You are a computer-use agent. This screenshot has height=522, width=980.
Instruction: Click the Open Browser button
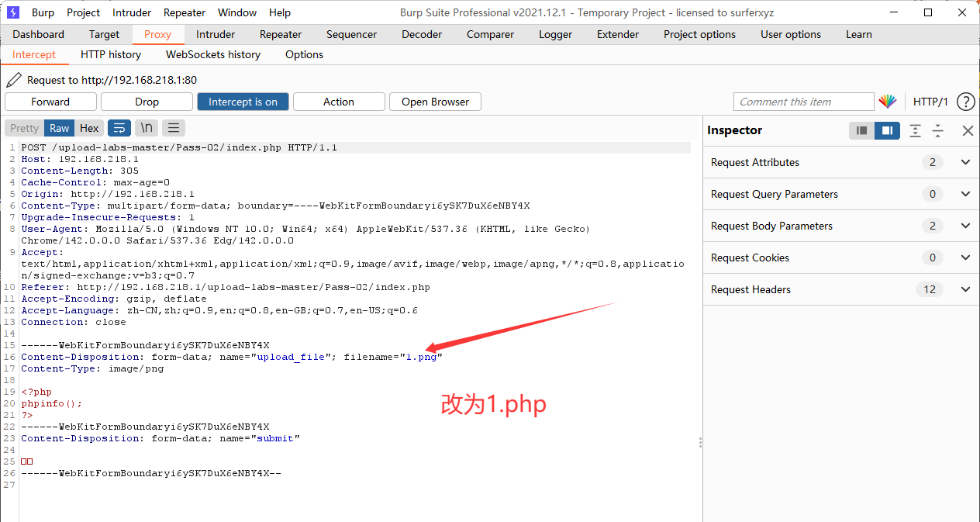point(435,102)
